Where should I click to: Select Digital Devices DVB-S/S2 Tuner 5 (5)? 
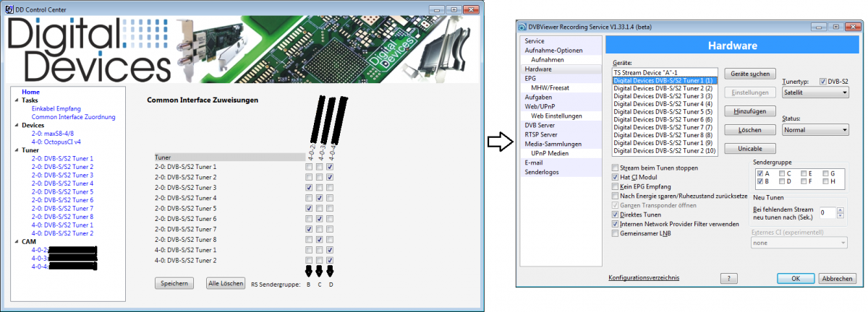pyautogui.click(x=663, y=112)
